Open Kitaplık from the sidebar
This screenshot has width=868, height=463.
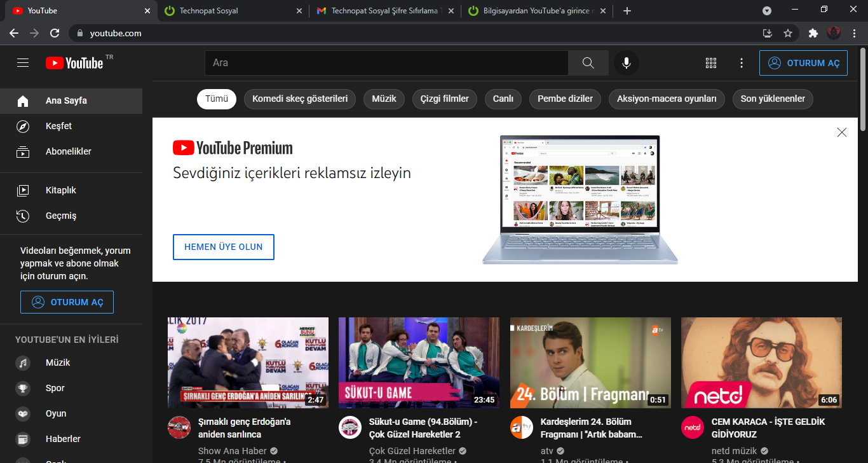click(60, 190)
